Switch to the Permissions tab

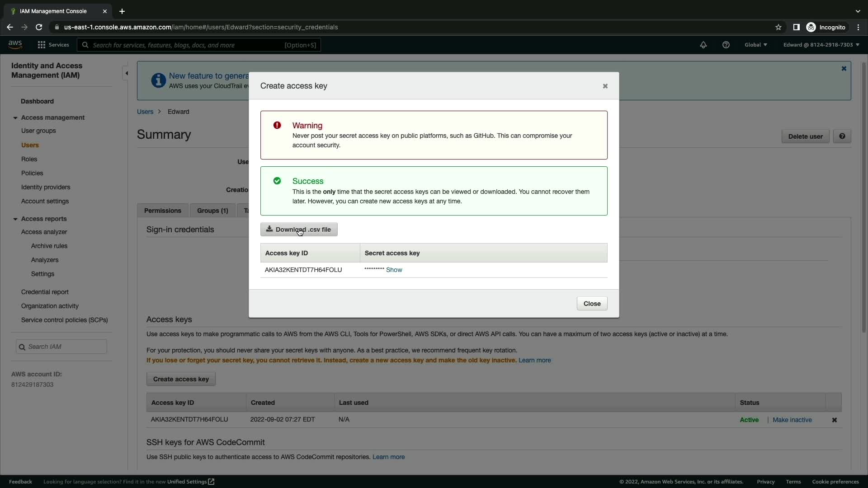[x=162, y=211]
